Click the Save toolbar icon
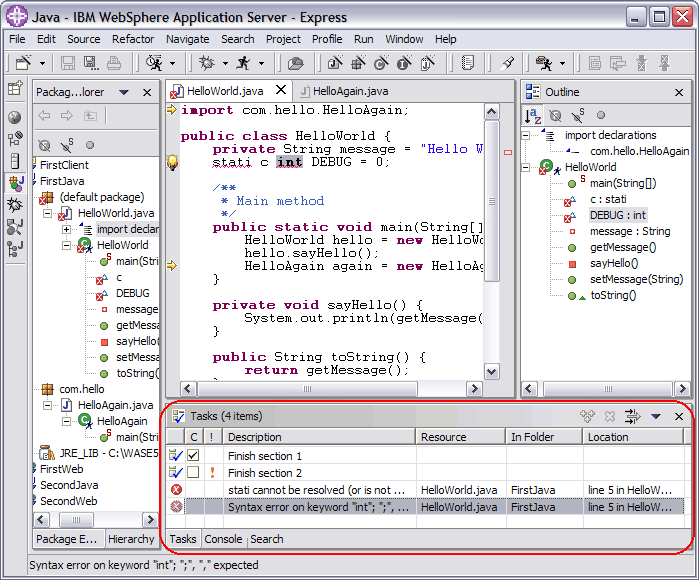The image size is (699, 580). tap(68, 63)
